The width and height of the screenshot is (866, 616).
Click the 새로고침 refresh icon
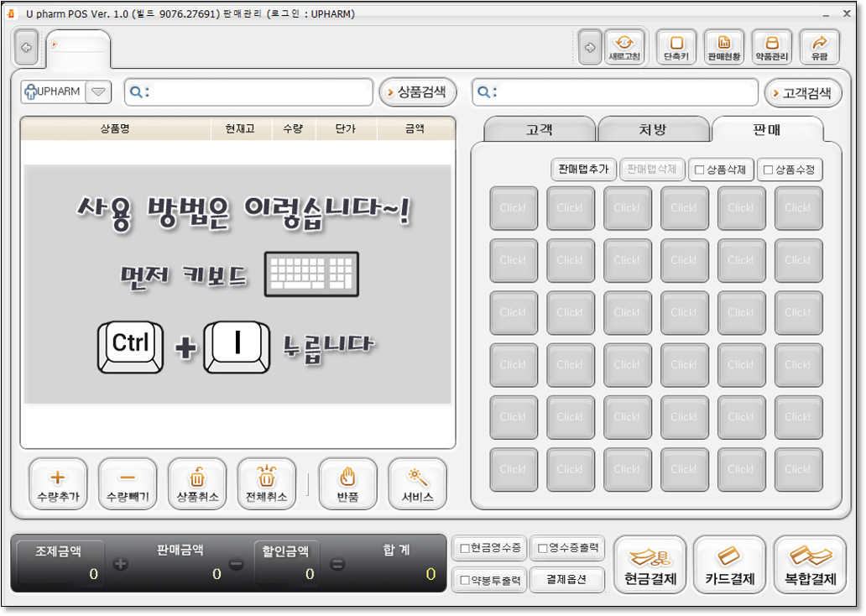coord(624,48)
